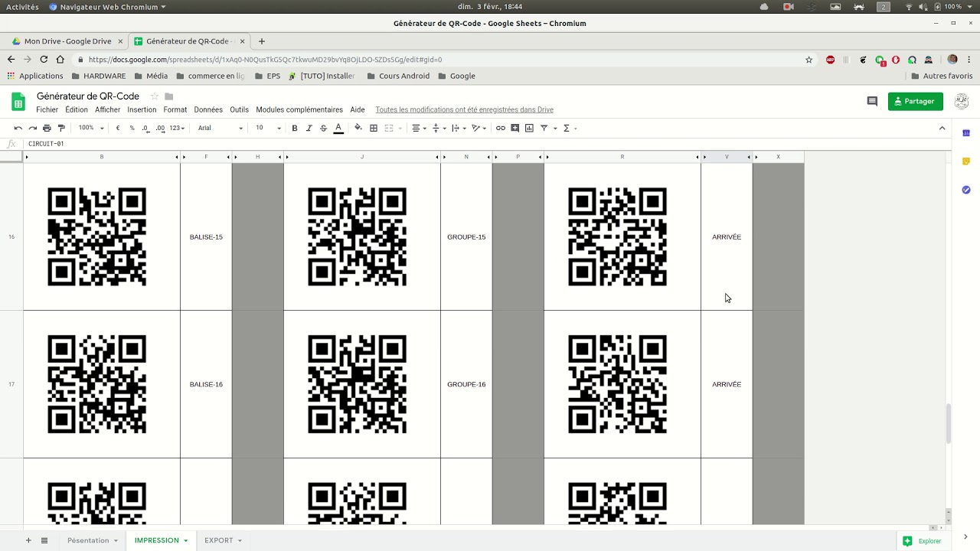Move document to a folder

click(x=169, y=96)
